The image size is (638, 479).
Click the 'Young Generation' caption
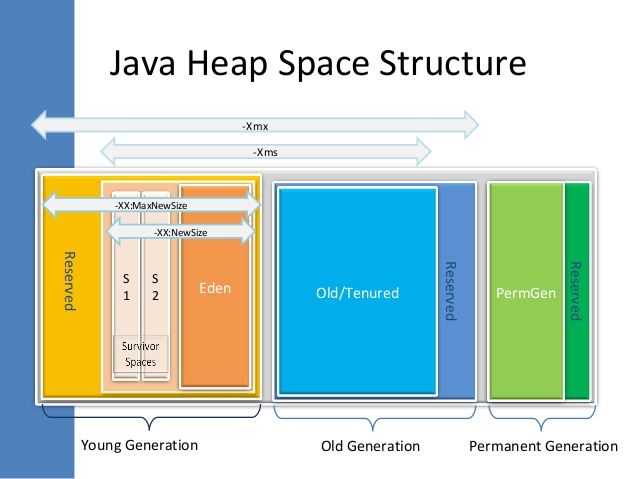(140, 445)
